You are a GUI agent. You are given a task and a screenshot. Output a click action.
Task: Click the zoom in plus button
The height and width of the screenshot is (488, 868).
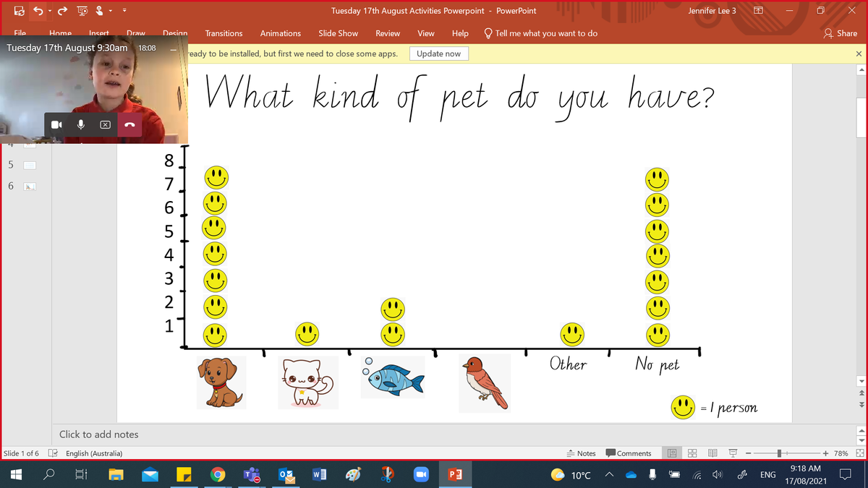tap(825, 453)
